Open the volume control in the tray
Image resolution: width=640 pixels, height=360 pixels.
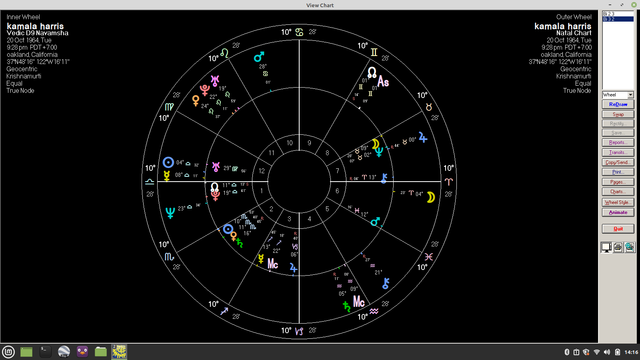pos(607,352)
